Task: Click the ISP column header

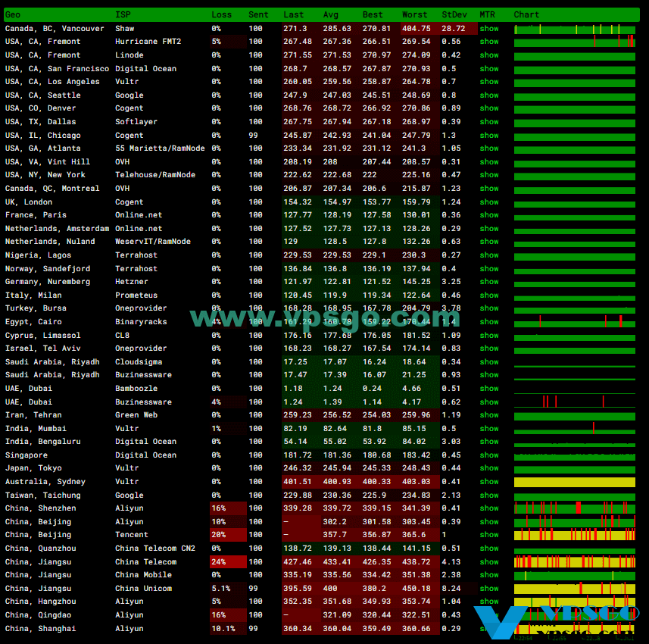Action: tap(123, 15)
